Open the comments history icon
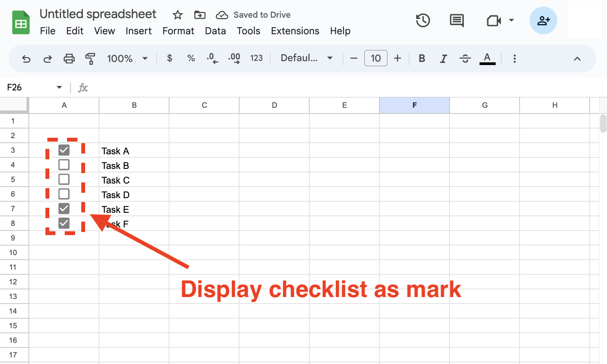The width and height of the screenshot is (607, 364). point(457,20)
